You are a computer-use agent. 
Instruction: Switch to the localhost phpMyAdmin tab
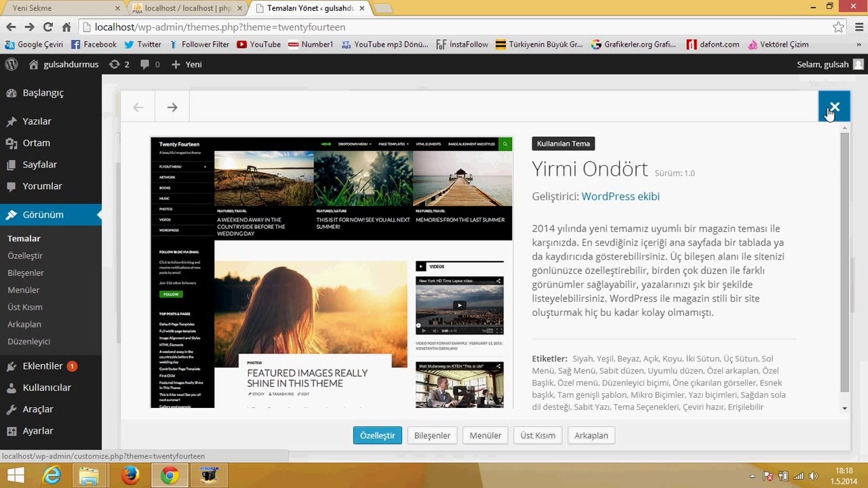[x=188, y=8]
